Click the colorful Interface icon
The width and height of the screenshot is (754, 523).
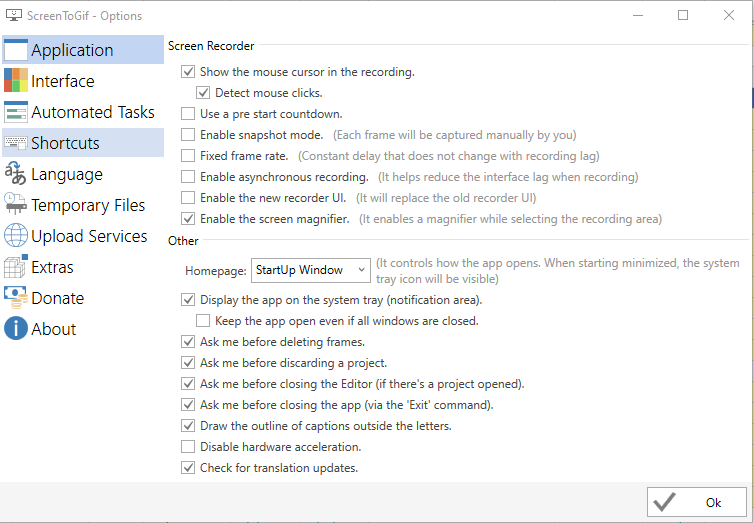(x=16, y=80)
